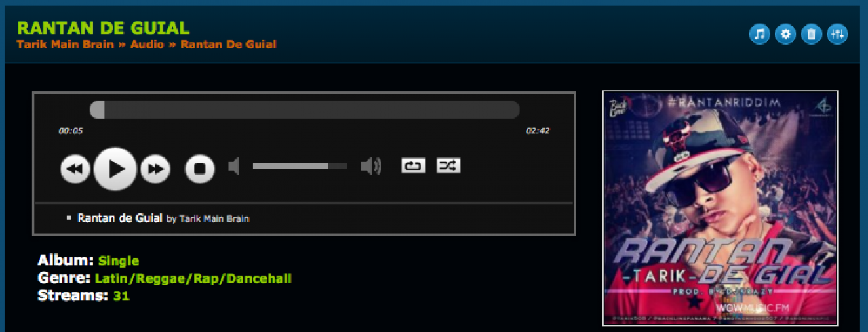The image size is (868, 332).
Task: Click the trash can delete icon
Action: point(811,34)
